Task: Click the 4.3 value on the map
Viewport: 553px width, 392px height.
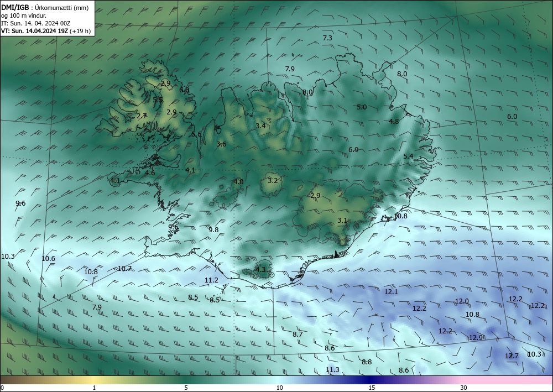Action: 260,270
